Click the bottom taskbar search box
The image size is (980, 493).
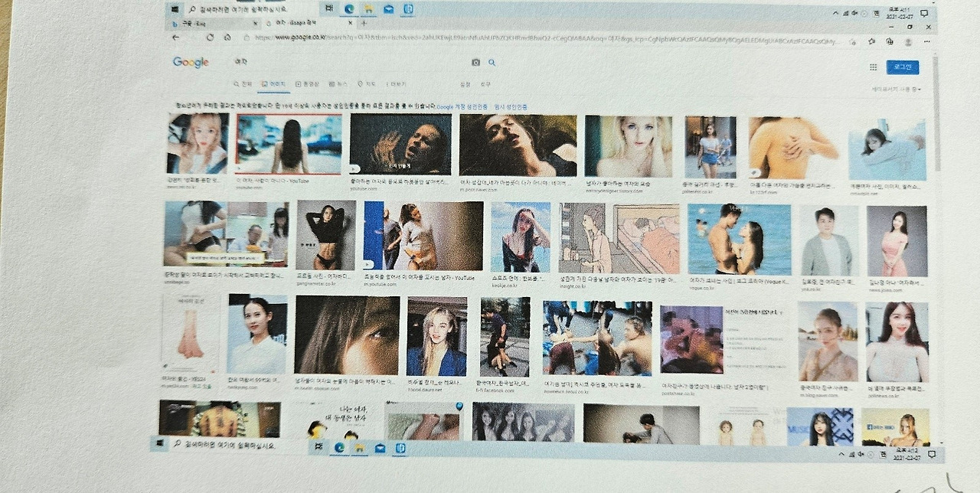click(237, 444)
